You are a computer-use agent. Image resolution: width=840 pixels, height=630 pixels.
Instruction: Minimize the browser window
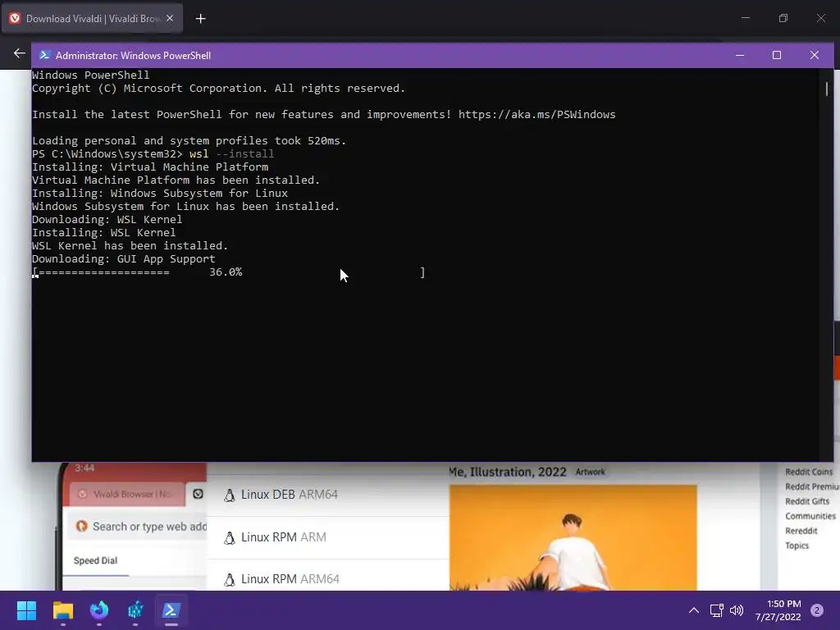point(745,18)
